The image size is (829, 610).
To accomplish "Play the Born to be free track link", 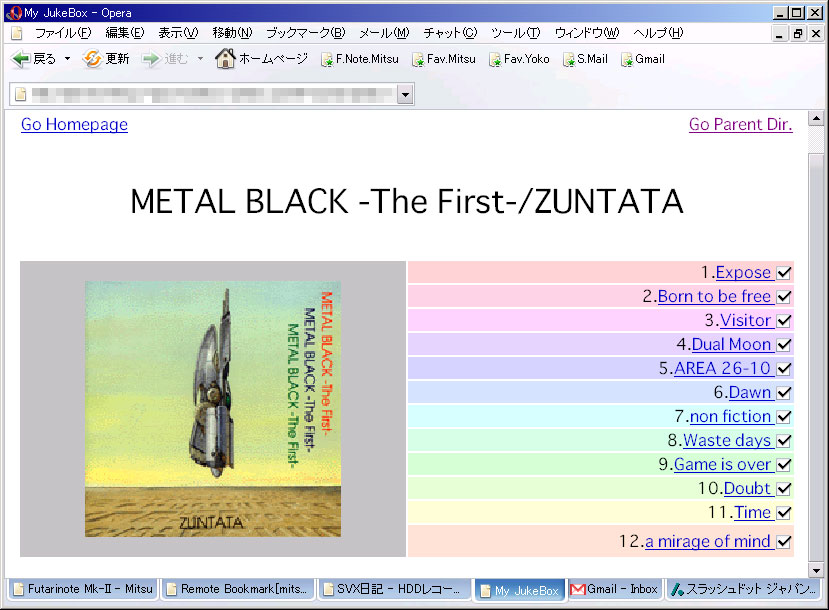I will pyautogui.click(x=714, y=297).
